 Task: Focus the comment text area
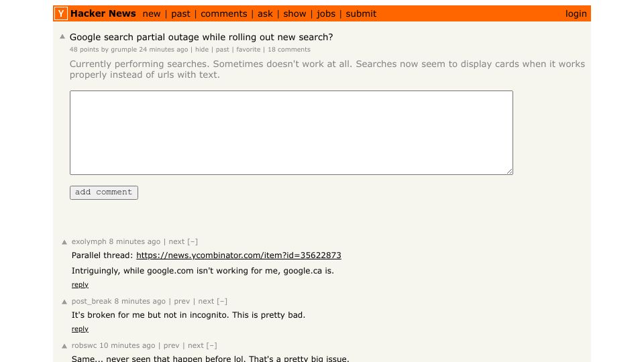pos(291,133)
